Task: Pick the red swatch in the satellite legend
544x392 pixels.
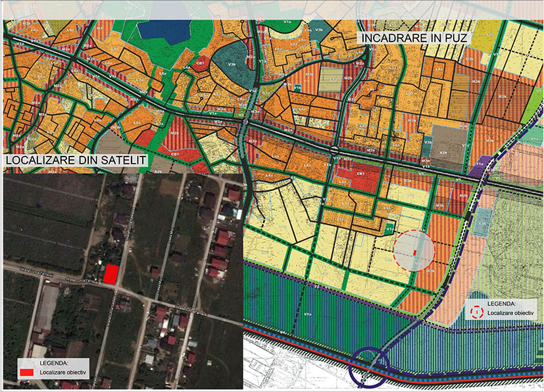Action: (x=27, y=372)
